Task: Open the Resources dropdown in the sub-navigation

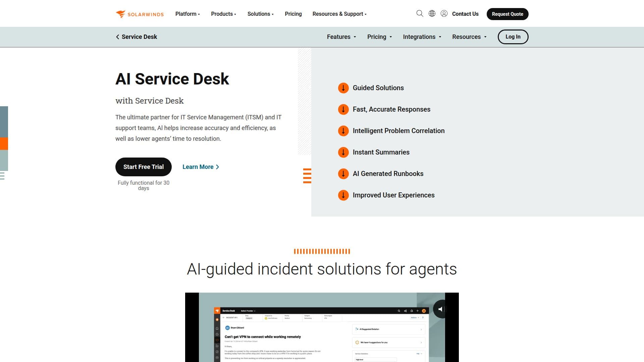Action: point(469,37)
